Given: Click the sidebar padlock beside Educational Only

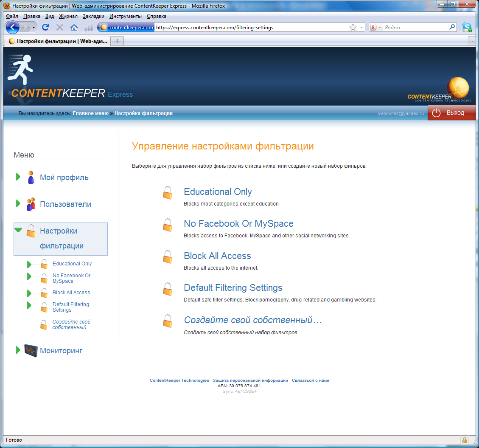Looking at the screenshot, I should (44, 264).
